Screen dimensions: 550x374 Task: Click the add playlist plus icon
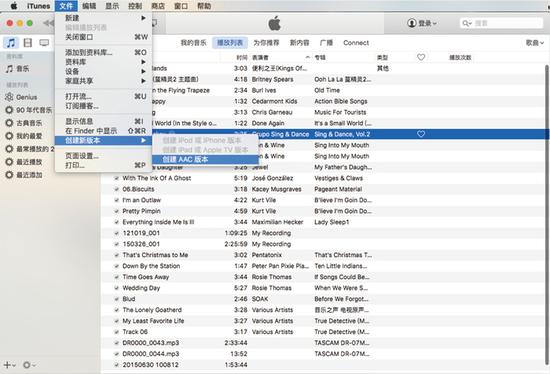coord(7,365)
